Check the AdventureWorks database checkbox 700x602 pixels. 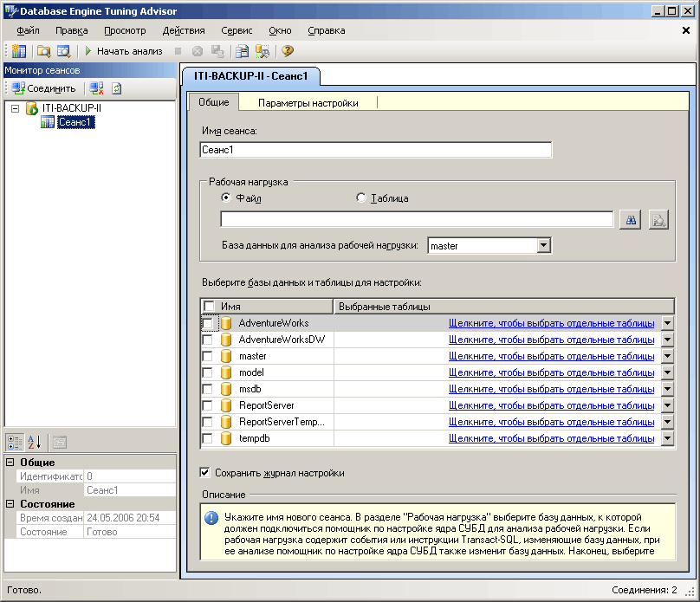click(x=207, y=323)
